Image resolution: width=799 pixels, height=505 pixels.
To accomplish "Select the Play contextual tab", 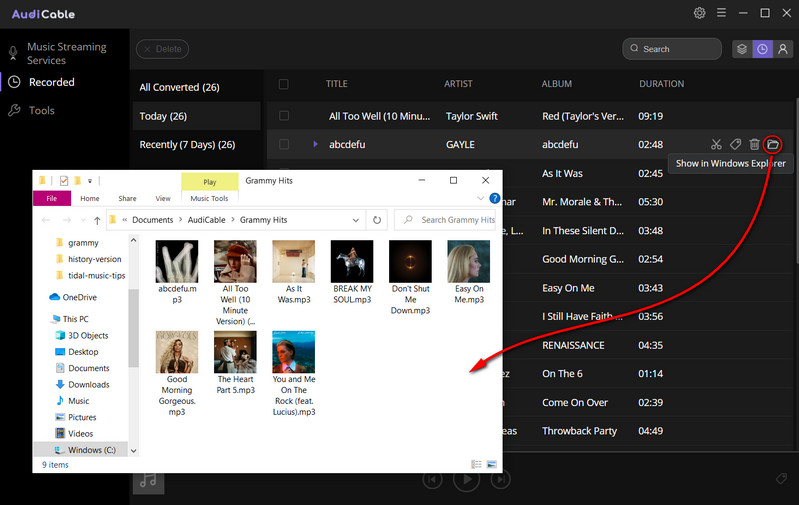I will click(210, 182).
